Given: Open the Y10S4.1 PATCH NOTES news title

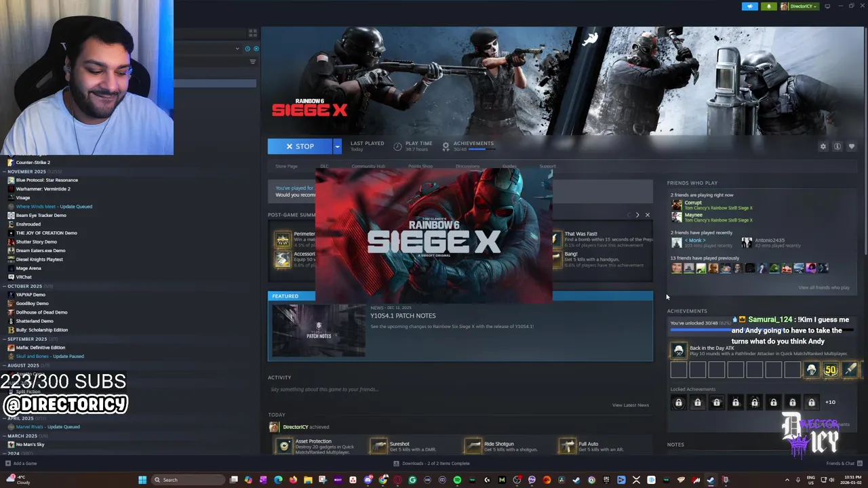Looking at the screenshot, I should click(x=403, y=316).
